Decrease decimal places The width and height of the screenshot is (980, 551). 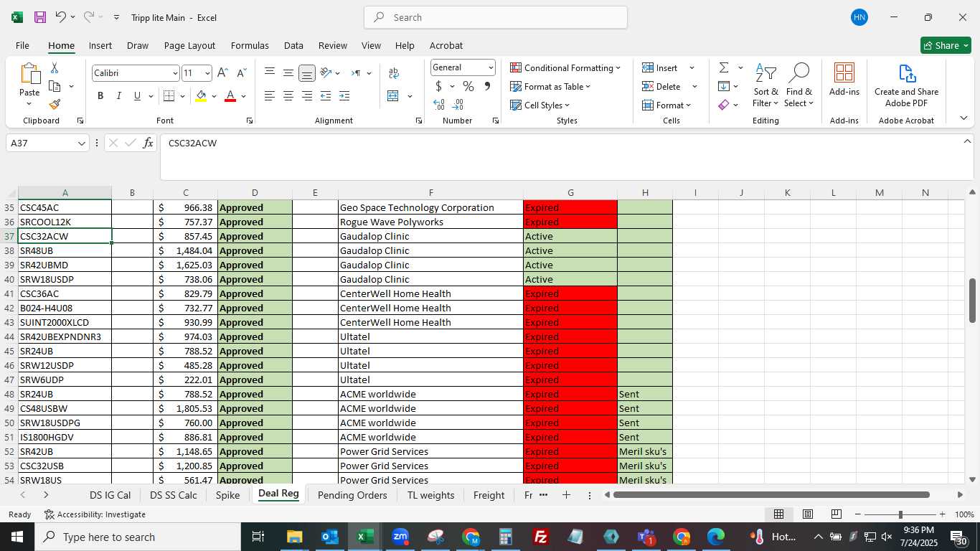[x=458, y=105]
